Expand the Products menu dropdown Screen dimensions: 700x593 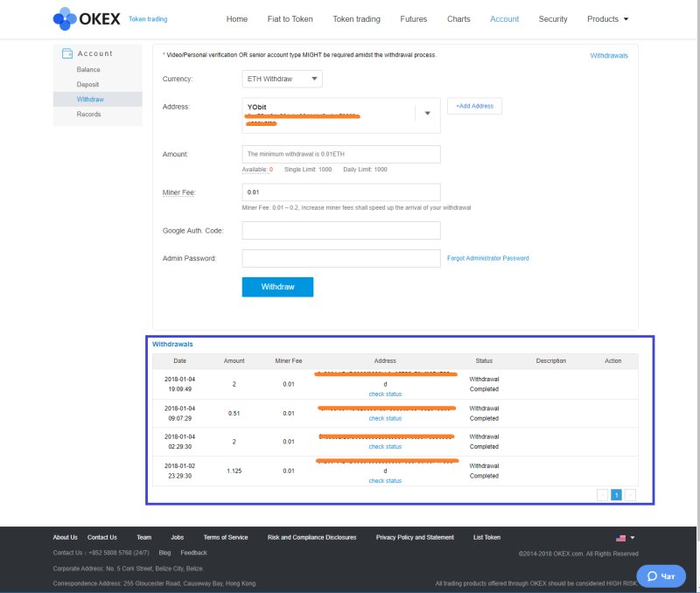[607, 19]
